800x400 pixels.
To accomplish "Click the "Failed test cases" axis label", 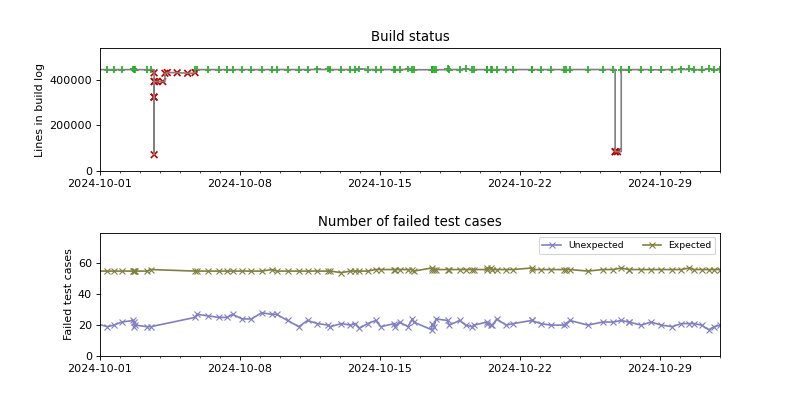I will [69, 294].
